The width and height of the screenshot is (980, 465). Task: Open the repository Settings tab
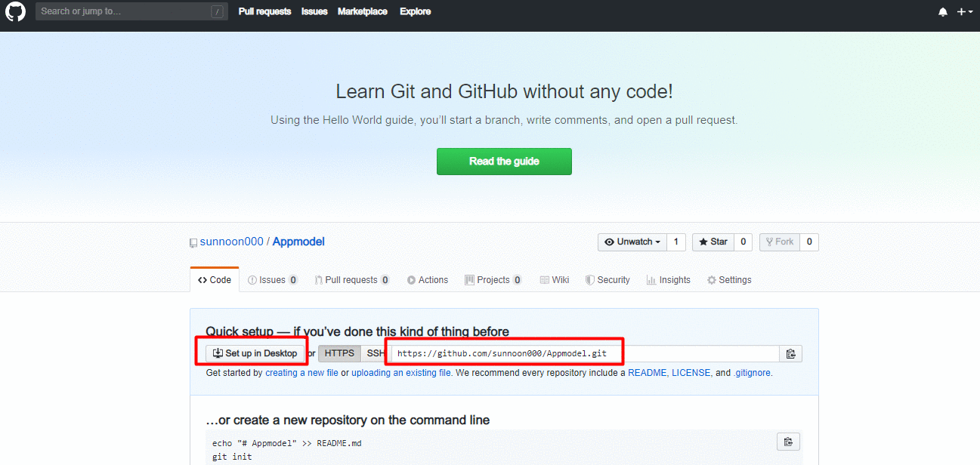(x=729, y=280)
